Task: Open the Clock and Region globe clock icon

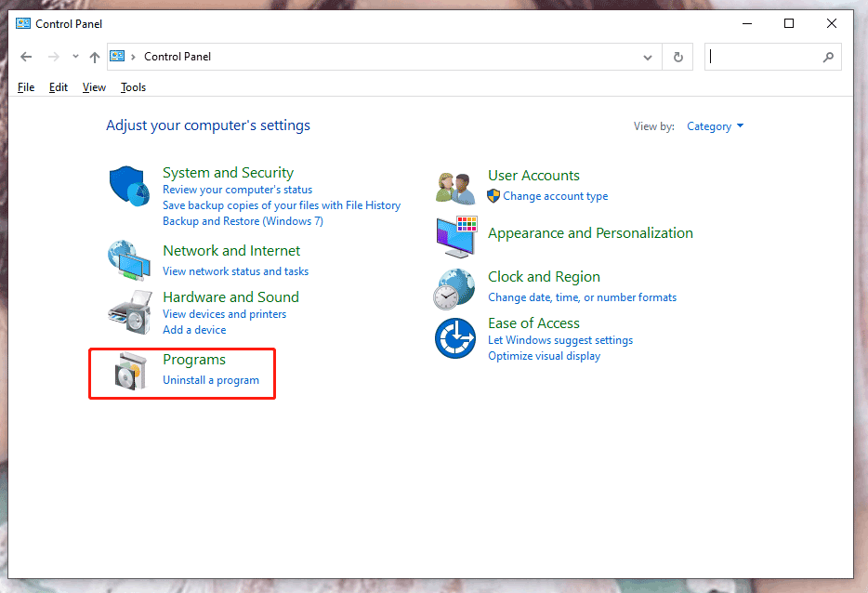Action: click(454, 289)
